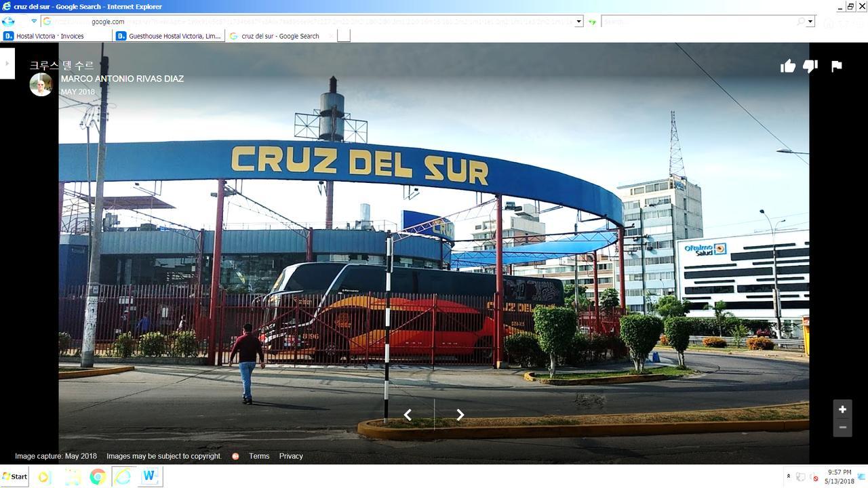Viewport: 868px width, 488px height.
Task: Expand the address bar history dropdown
Action: pyautogui.click(x=578, y=22)
